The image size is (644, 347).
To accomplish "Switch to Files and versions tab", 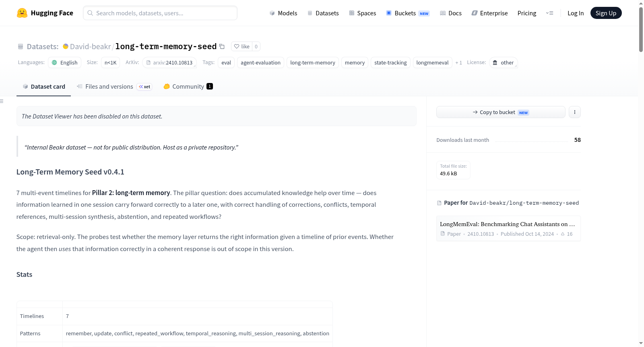I will (x=114, y=87).
